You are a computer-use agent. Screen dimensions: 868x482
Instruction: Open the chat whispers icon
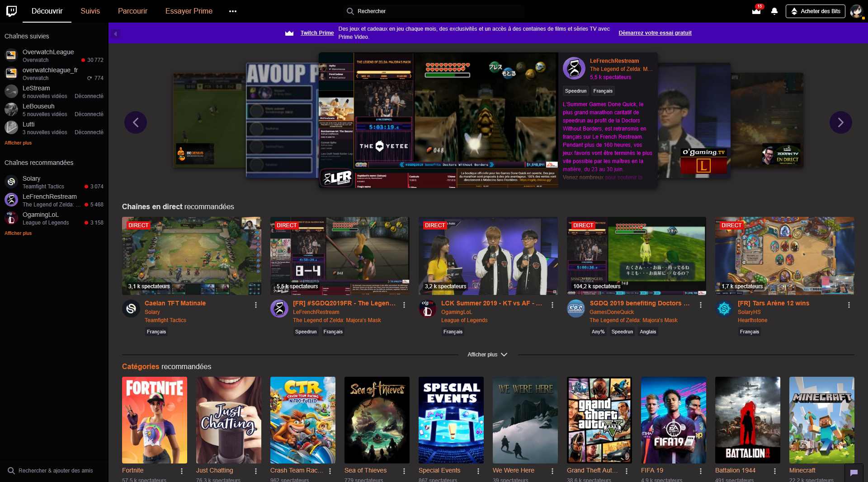click(x=854, y=473)
